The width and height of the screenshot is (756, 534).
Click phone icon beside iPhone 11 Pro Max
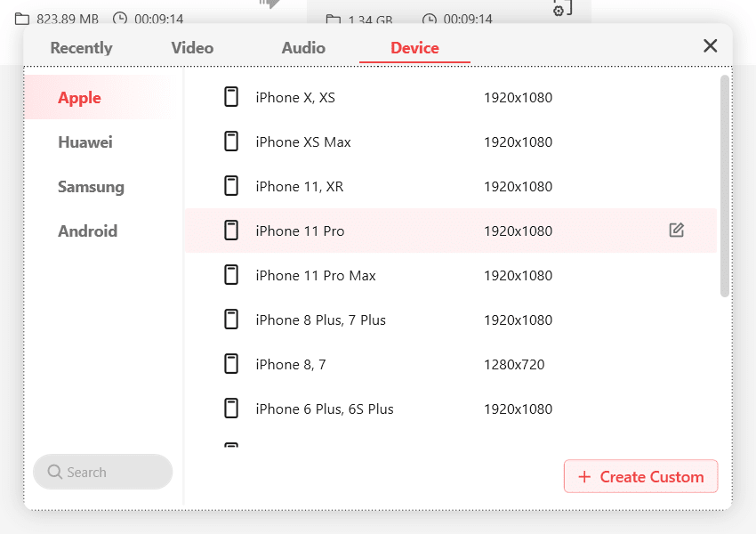click(x=231, y=275)
